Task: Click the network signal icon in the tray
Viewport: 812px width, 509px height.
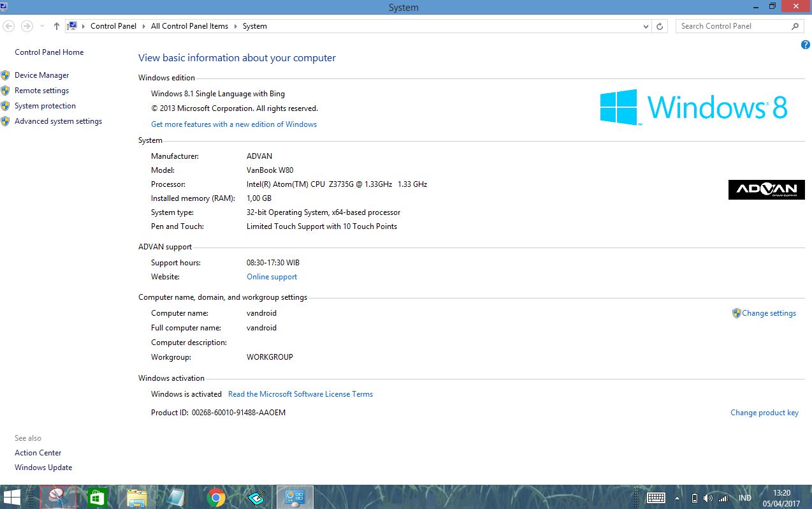Action: pyautogui.click(x=723, y=498)
